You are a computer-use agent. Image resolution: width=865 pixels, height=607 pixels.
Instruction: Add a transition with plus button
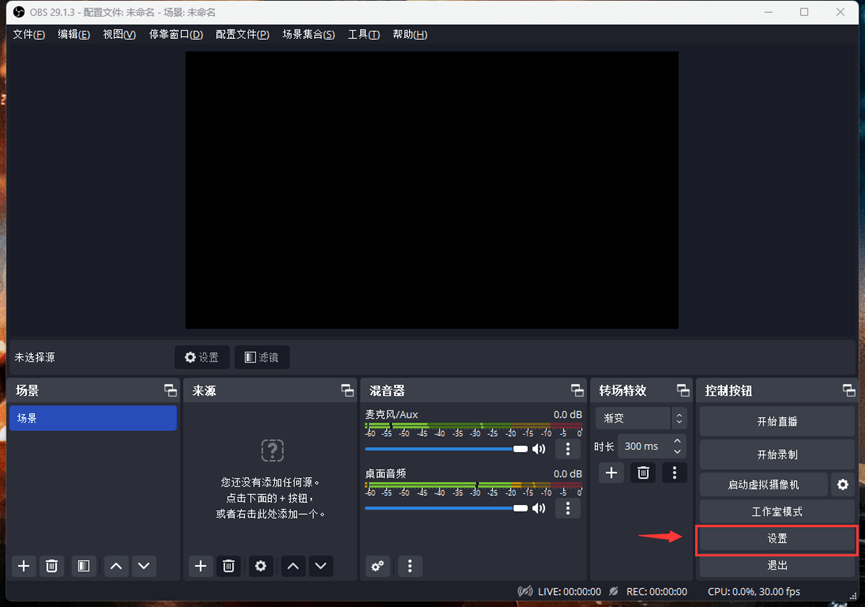(611, 473)
